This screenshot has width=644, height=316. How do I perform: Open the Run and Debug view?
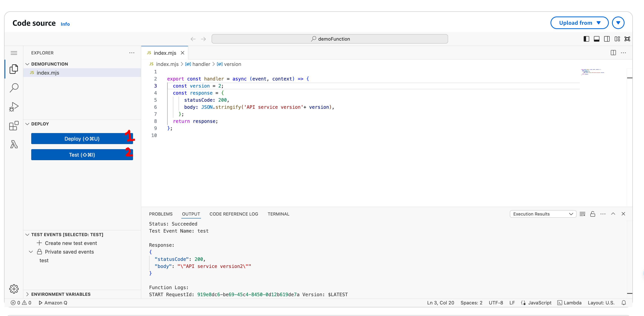tap(14, 107)
